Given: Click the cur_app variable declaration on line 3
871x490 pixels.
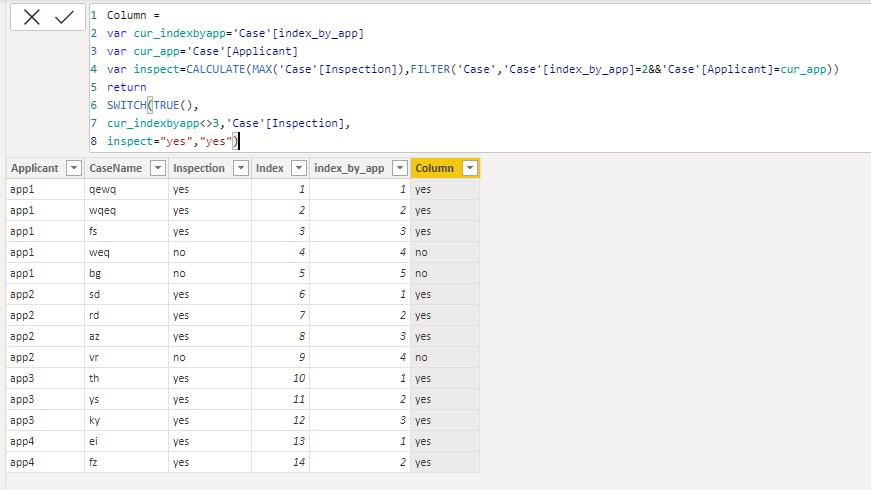Looking at the screenshot, I should [x=156, y=51].
